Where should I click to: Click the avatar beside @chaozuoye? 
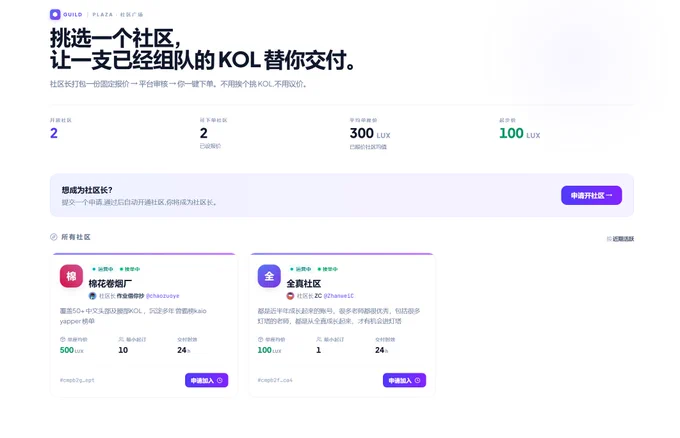pos(92,296)
